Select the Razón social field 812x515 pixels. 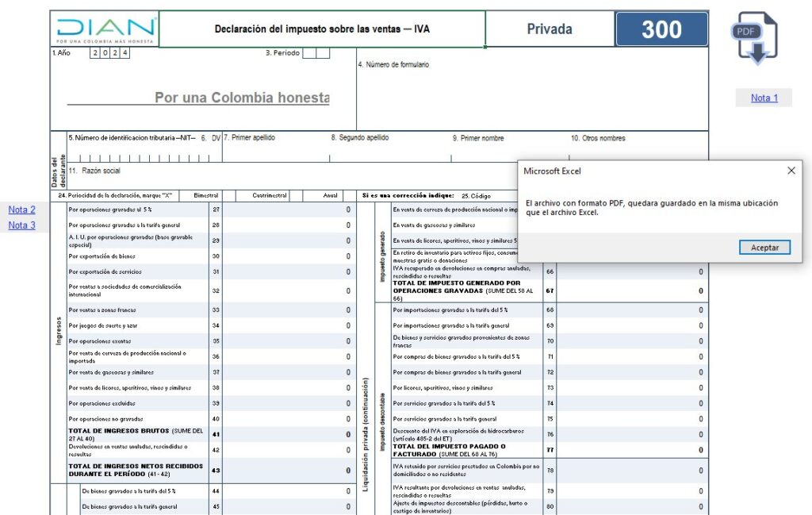point(293,176)
